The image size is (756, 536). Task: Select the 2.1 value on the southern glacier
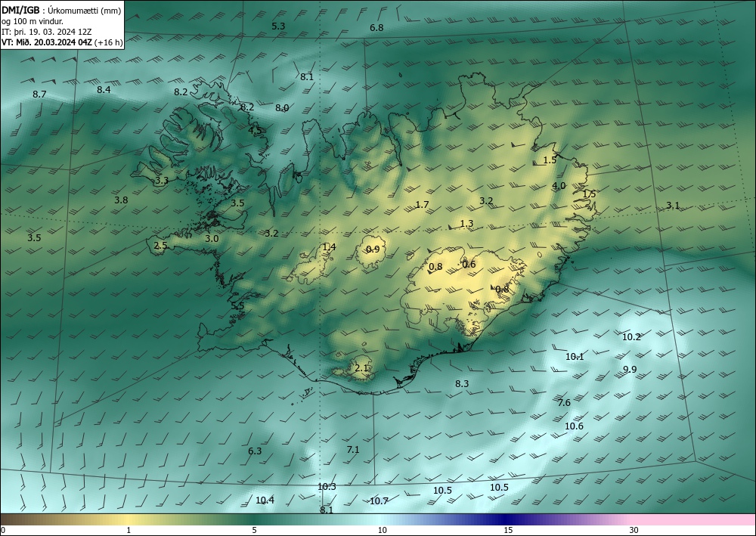361,368
